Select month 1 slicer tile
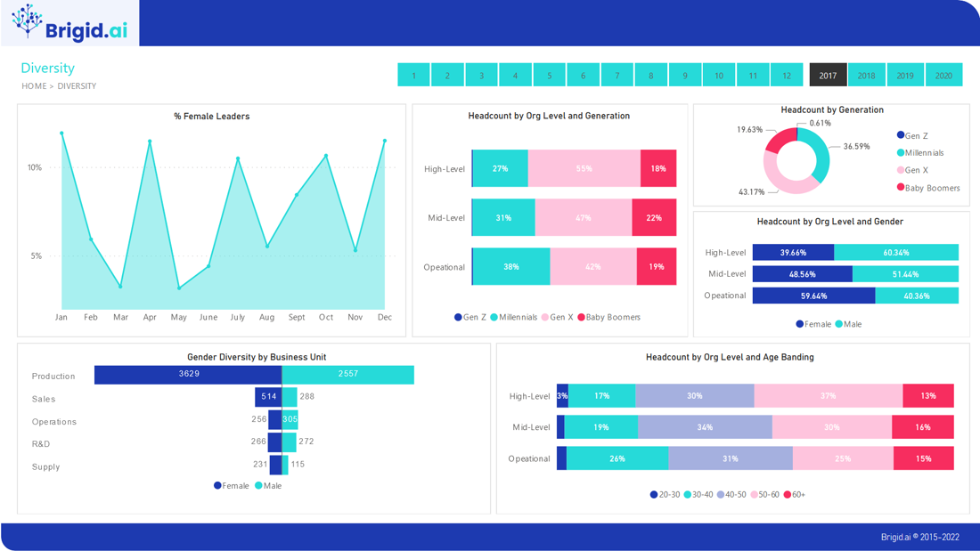980x551 pixels. [413, 76]
